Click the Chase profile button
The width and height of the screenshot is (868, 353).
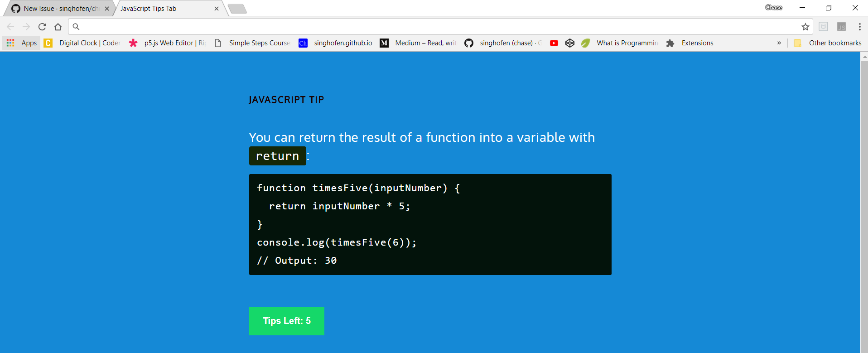pyautogui.click(x=774, y=7)
